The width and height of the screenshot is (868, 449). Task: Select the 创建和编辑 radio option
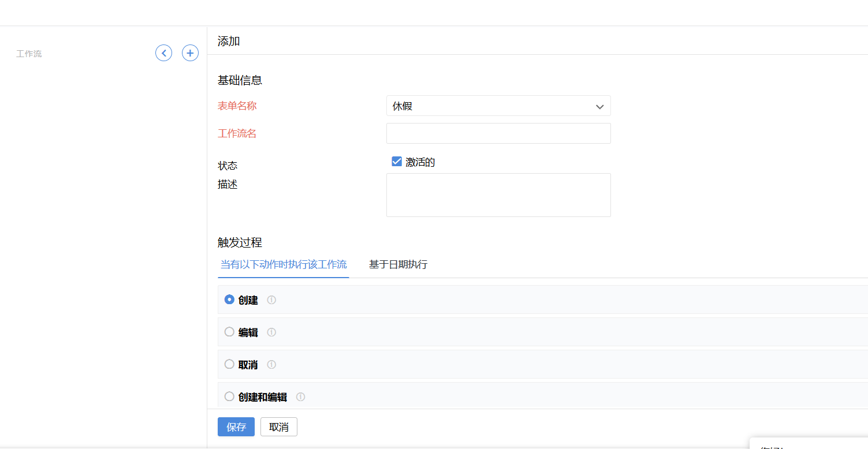point(229,396)
